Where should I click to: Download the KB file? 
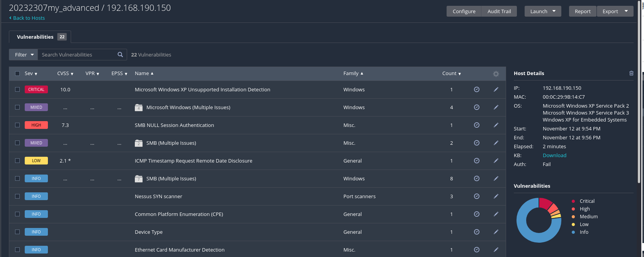point(554,155)
